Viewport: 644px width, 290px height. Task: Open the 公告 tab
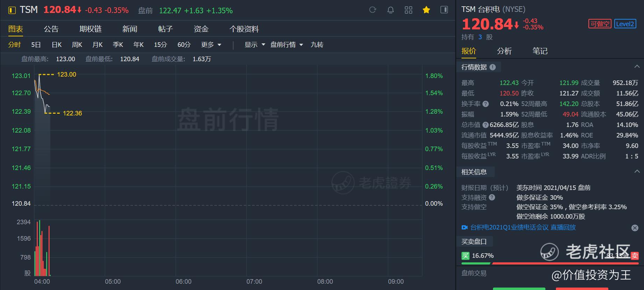(51, 29)
